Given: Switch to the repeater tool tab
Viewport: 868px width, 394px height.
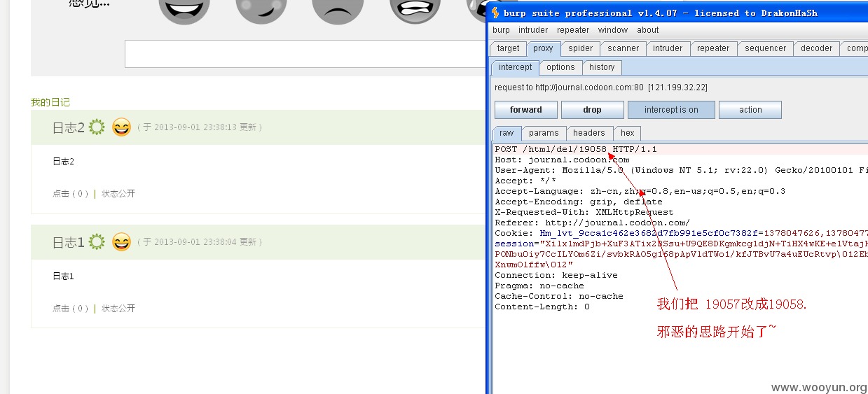Looking at the screenshot, I should tap(714, 48).
